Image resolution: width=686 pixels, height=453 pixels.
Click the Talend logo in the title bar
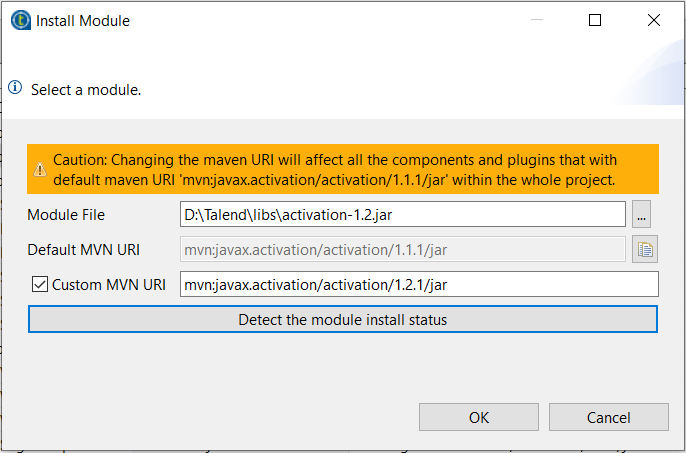click(20, 20)
